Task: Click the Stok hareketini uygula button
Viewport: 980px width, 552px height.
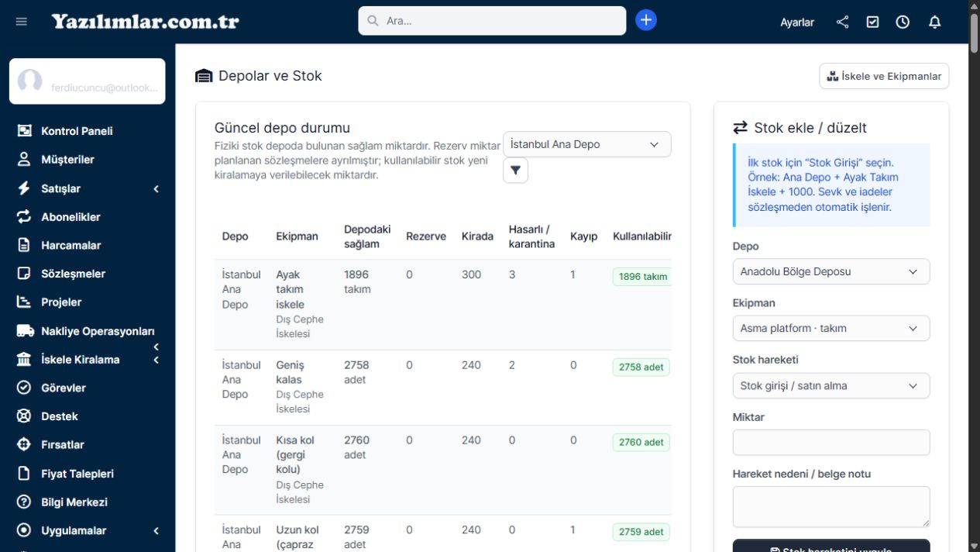Action: pyautogui.click(x=831, y=546)
